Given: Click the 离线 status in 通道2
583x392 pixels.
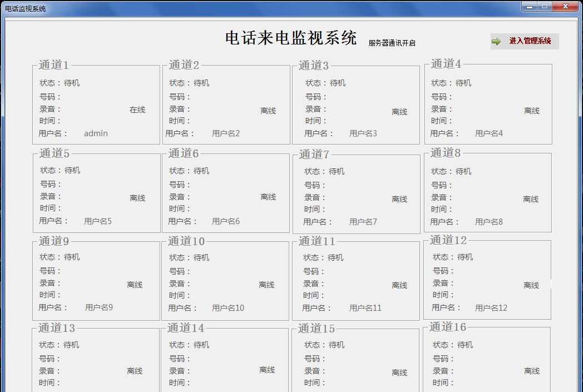Looking at the screenshot, I should click(x=268, y=111).
